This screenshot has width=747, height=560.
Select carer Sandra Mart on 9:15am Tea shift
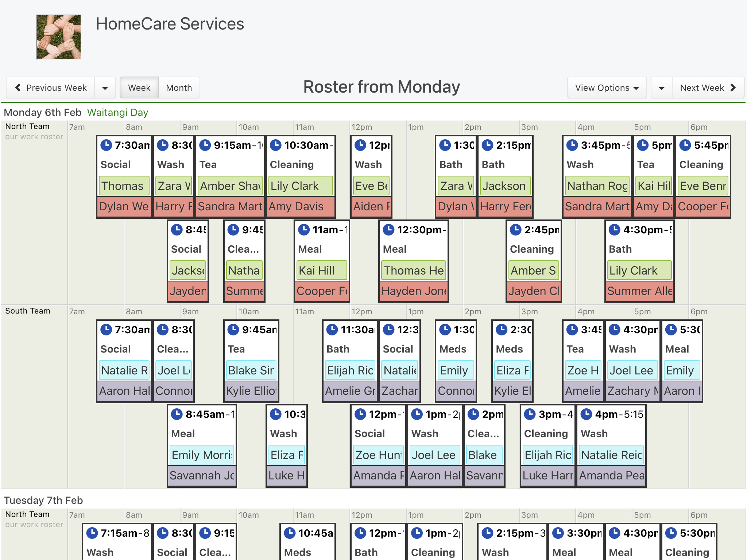230,206
